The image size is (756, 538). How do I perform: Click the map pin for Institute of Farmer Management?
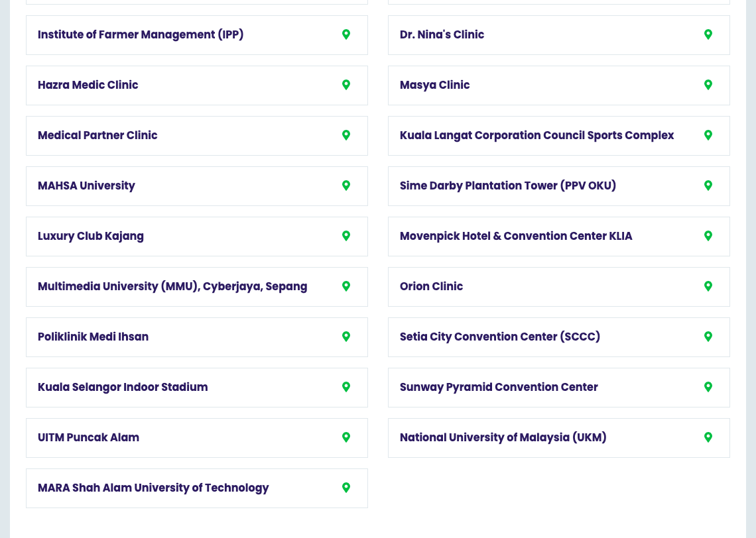click(346, 34)
